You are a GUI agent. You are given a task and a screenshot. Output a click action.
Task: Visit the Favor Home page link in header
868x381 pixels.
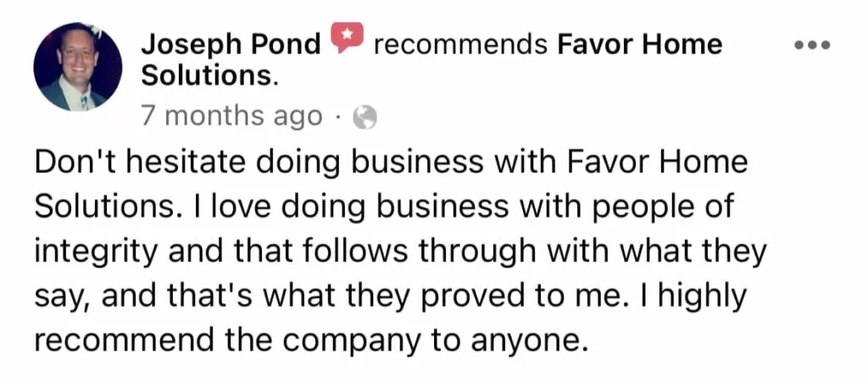639,45
